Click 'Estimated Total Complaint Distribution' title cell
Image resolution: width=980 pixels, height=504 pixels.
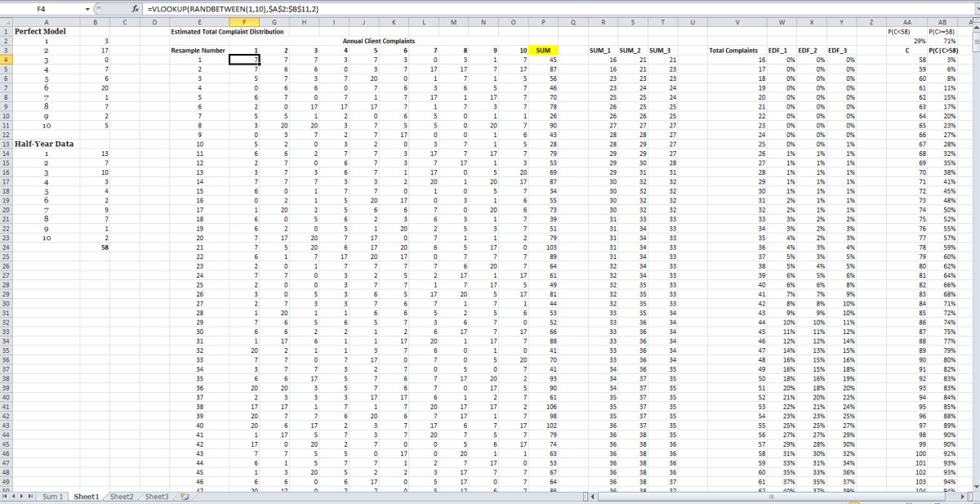[227, 31]
